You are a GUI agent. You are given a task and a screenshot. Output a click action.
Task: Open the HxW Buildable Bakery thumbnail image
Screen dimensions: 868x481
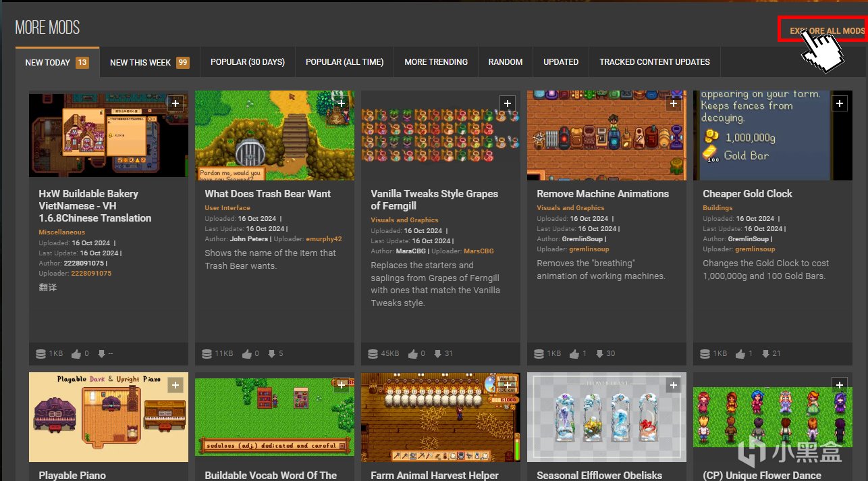109,135
